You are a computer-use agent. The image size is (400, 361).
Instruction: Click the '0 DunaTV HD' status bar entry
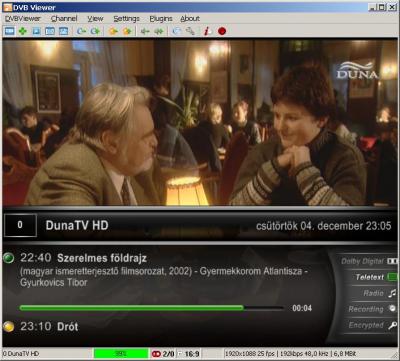(21, 353)
